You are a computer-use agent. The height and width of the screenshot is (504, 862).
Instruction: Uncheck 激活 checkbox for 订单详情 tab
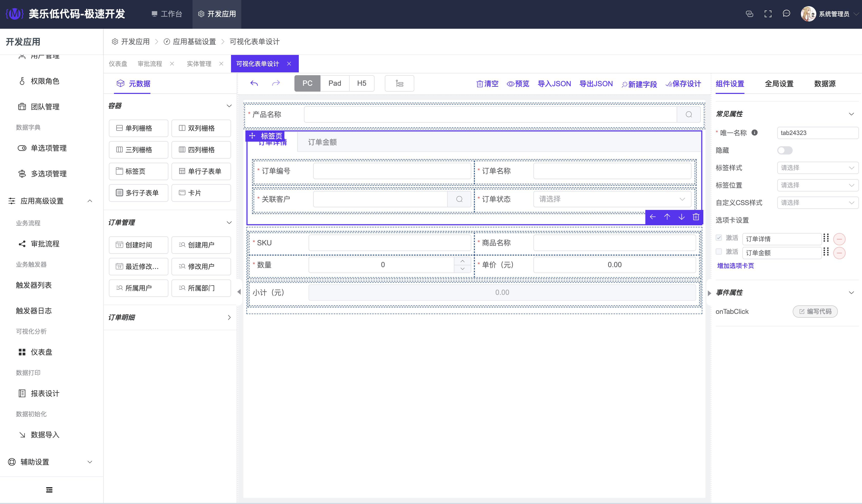pyautogui.click(x=719, y=238)
